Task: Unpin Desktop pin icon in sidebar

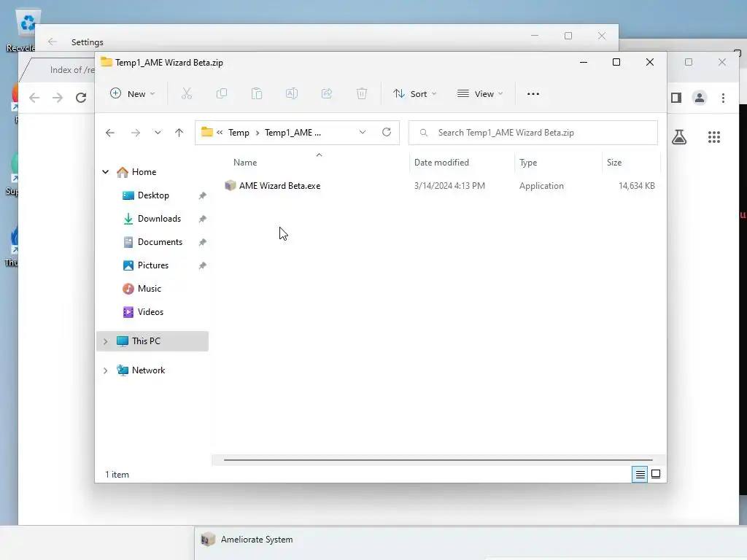Action: click(203, 195)
